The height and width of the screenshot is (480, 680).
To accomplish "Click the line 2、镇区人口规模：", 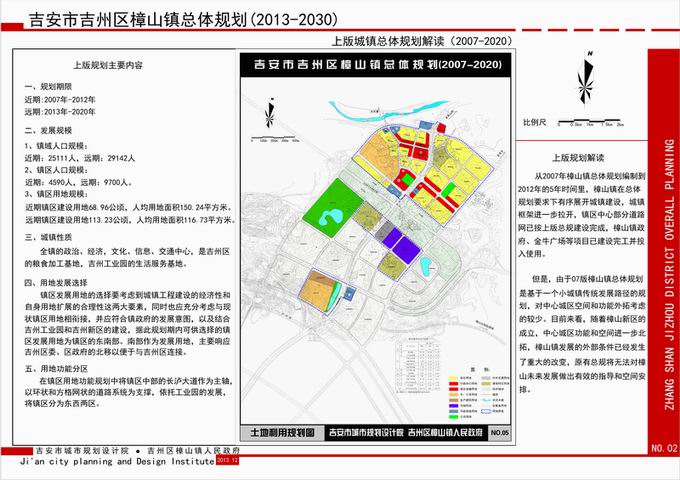I will [56, 170].
